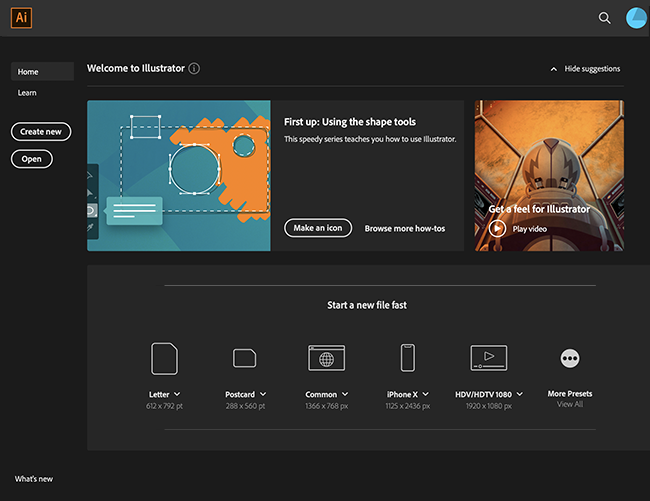Choose the Common web preset icon

click(x=326, y=358)
